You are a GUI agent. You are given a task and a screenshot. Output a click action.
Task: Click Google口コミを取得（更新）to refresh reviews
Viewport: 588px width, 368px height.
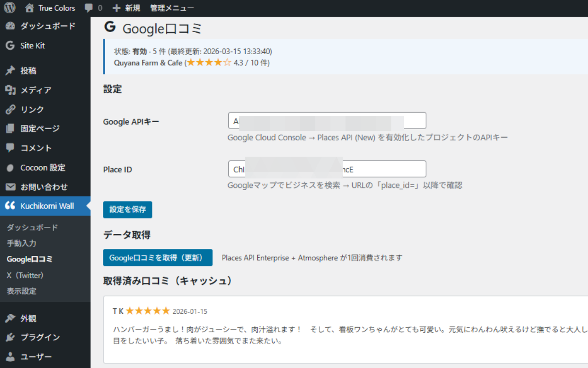158,258
